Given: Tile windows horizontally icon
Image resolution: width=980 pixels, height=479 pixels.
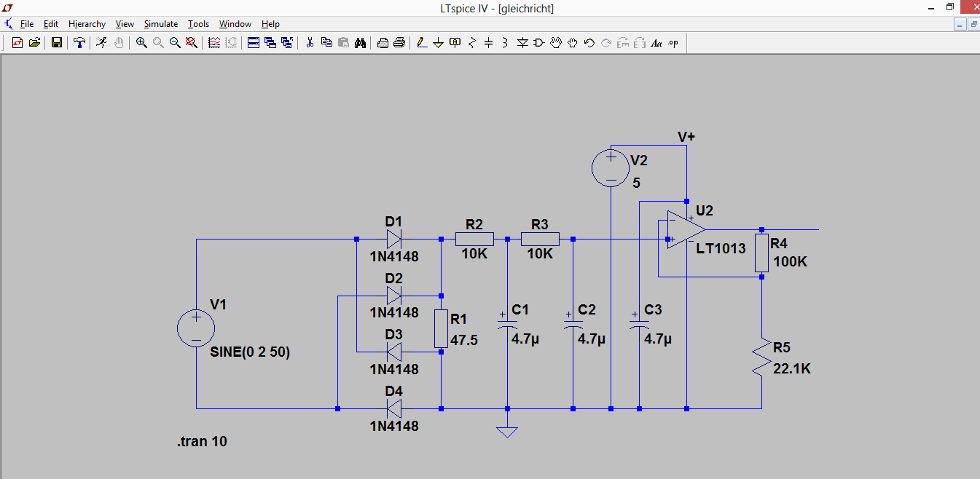Looking at the screenshot, I should pos(254,43).
